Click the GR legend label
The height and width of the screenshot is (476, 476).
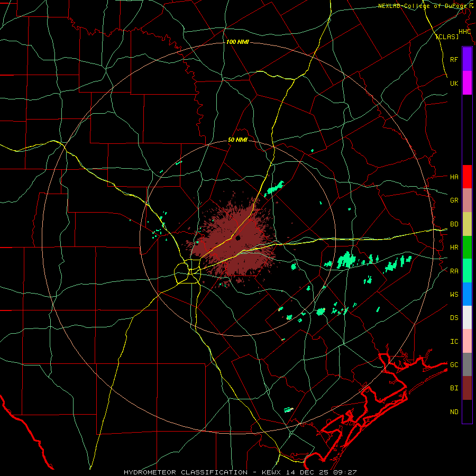pyautogui.click(x=454, y=200)
